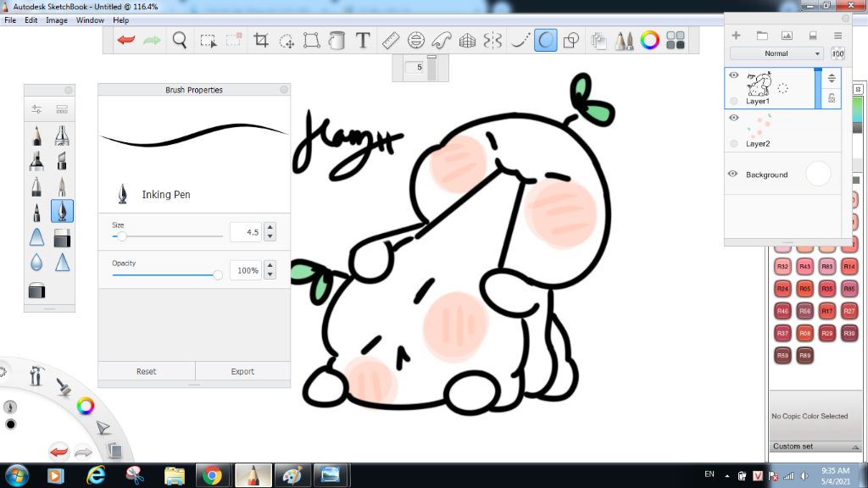
Task: Choose the Crop tool
Action: pos(261,40)
